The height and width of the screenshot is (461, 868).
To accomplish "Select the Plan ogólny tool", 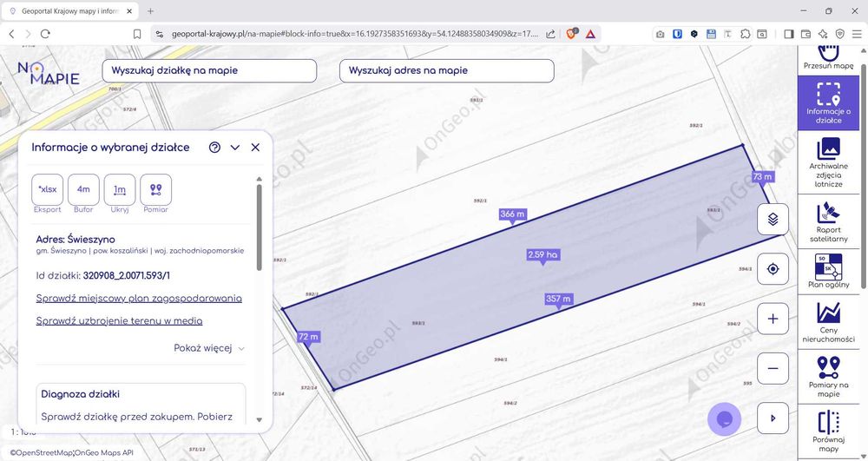I will click(828, 271).
